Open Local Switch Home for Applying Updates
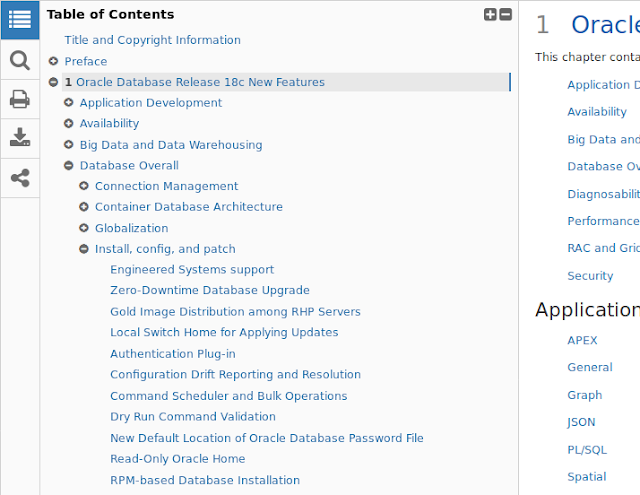The image size is (640, 495). coord(224,333)
